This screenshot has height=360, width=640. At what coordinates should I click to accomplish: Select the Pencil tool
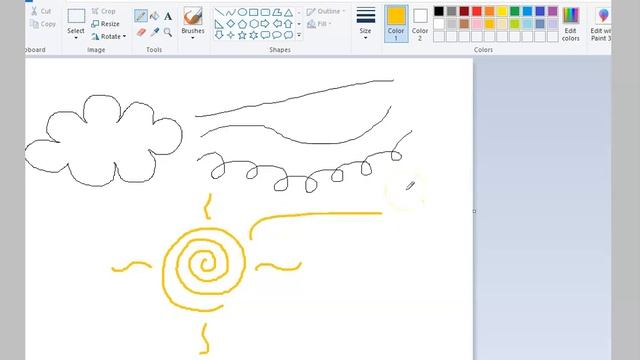click(141, 16)
